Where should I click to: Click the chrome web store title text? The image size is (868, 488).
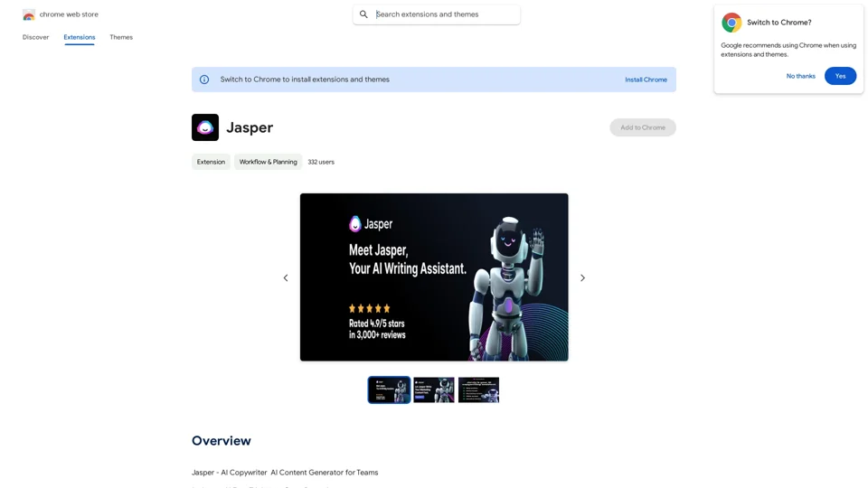pyautogui.click(x=69, y=14)
